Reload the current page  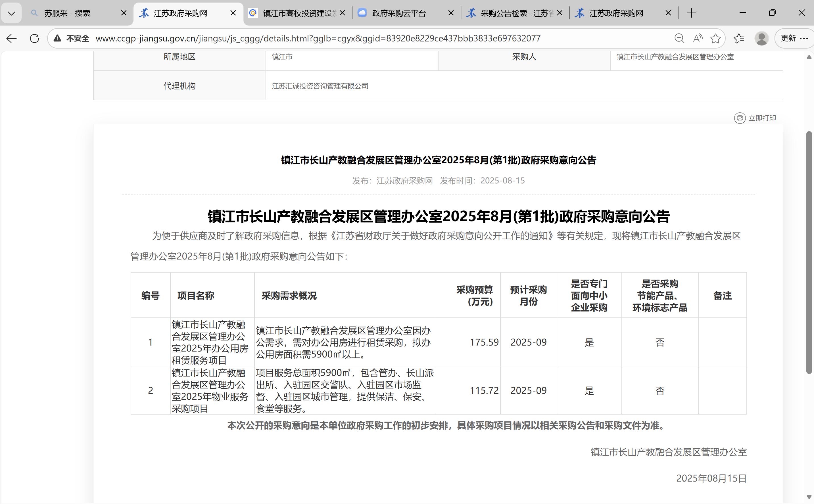pos(34,39)
